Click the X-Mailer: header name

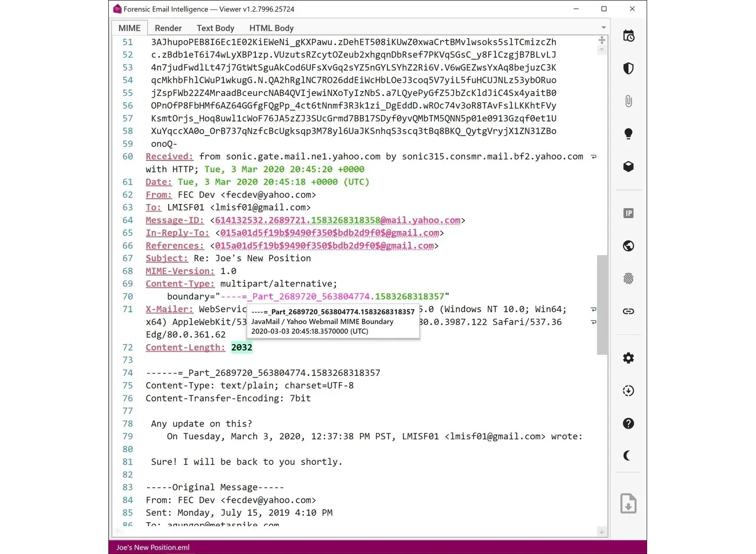[x=169, y=310]
